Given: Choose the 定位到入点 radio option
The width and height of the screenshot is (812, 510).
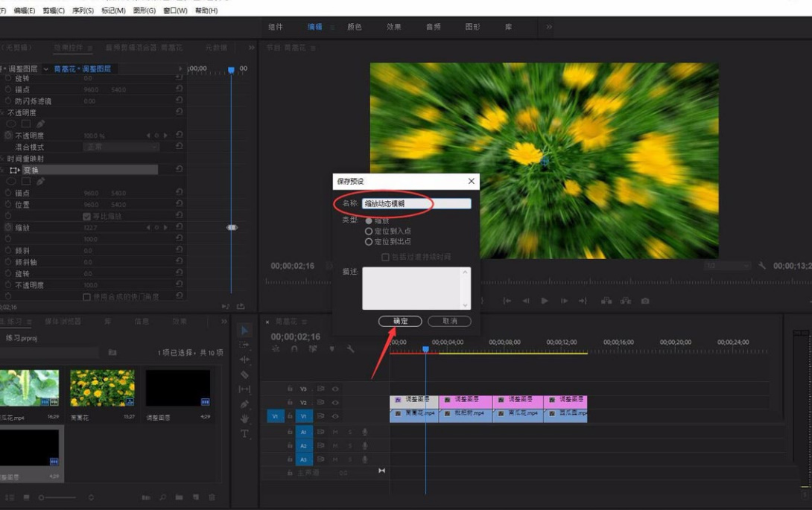Looking at the screenshot, I should tap(369, 232).
